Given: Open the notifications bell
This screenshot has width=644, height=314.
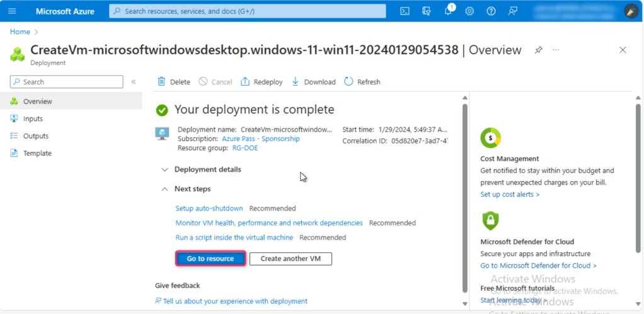Looking at the screenshot, I should coord(448,11).
